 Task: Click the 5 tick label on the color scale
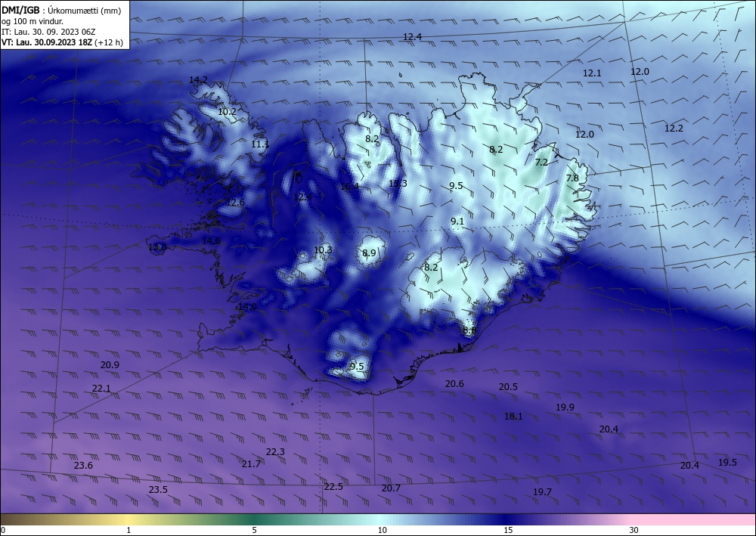click(254, 530)
